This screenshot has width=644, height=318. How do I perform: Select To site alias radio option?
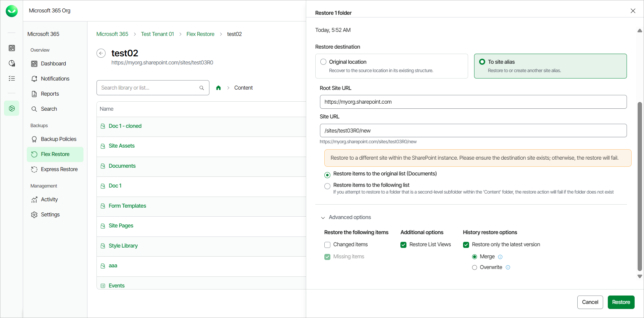482,62
